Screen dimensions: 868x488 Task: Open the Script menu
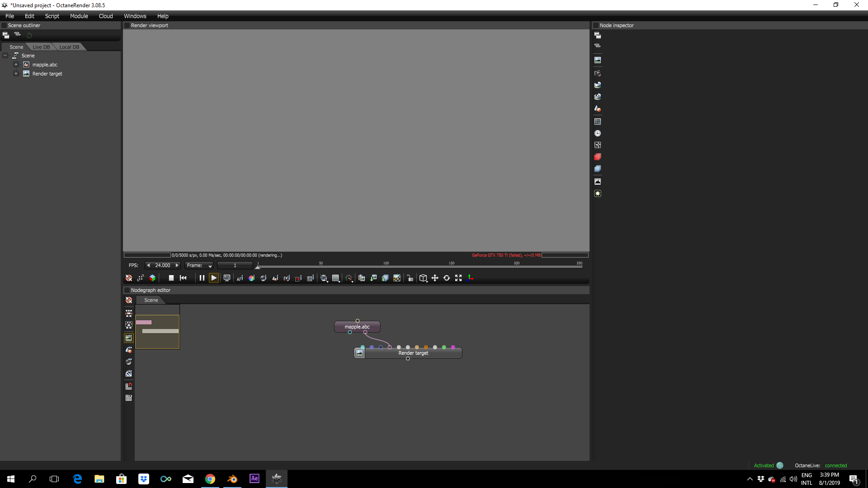tap(52, 16)
